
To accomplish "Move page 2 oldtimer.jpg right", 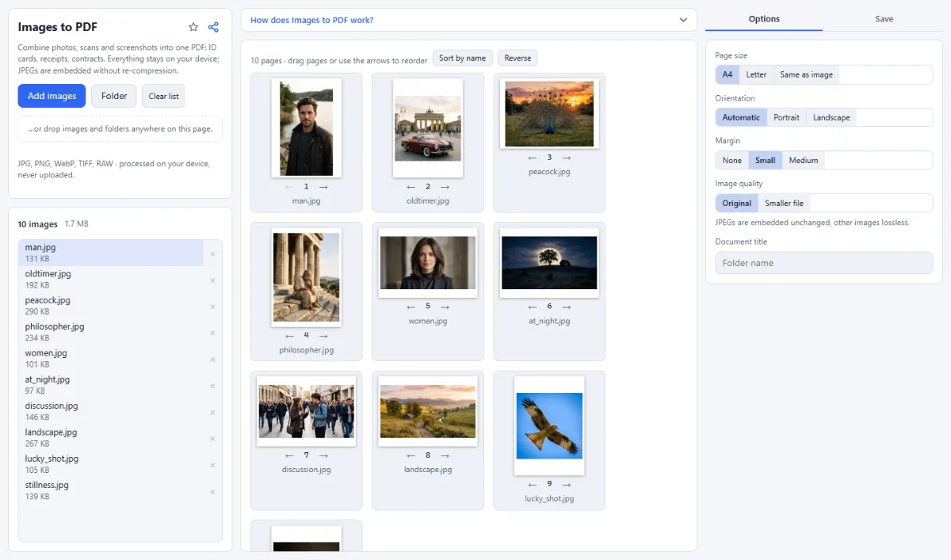I will pos(445,187).
